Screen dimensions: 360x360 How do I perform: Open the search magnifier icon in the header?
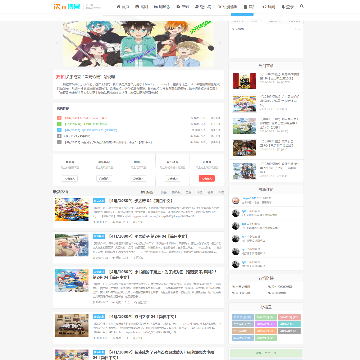tap(302, 6)
